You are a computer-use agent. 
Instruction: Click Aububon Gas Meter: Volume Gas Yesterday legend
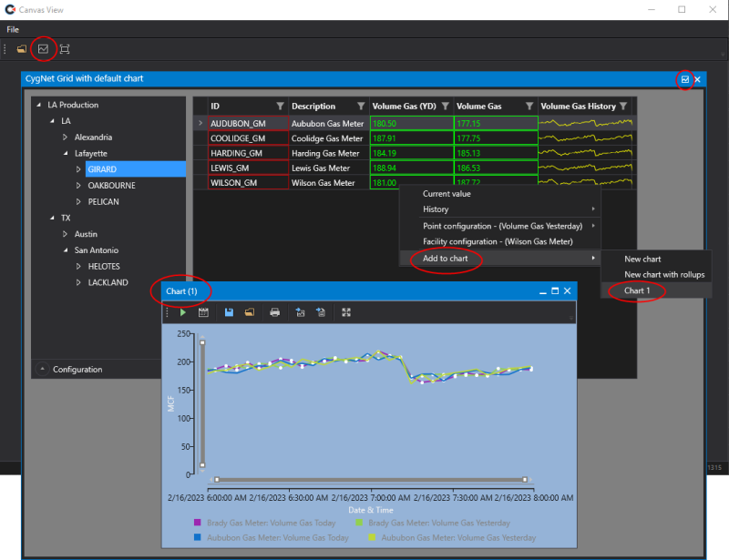tap(458, 538)
